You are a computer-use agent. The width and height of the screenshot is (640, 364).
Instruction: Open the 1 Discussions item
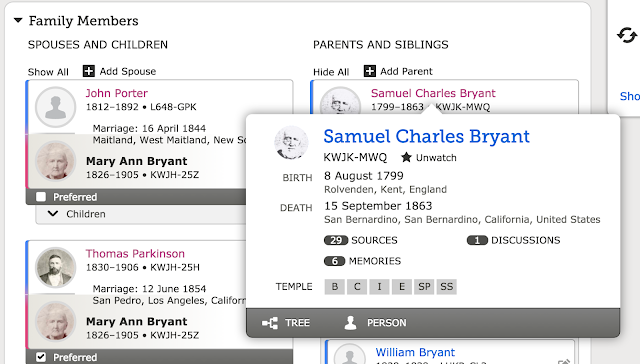(x=513, y=240)
